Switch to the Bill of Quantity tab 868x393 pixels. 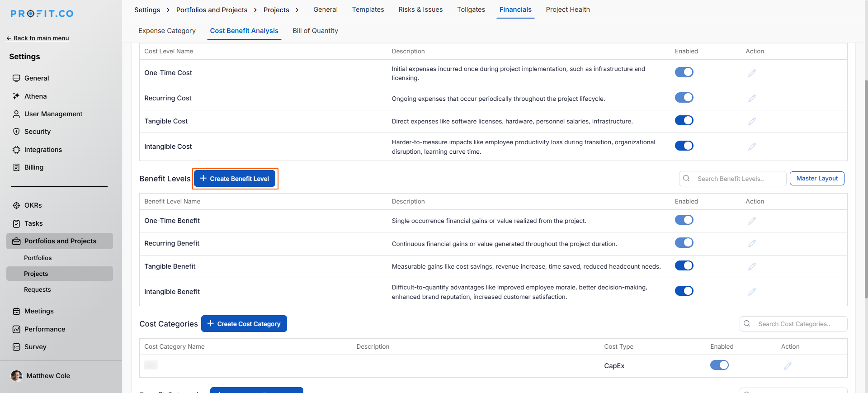tap(315, 31)
